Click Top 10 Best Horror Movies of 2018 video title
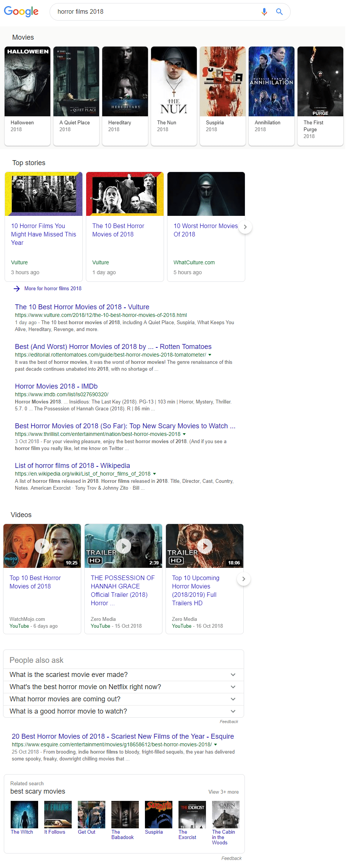 pos(35,582)
